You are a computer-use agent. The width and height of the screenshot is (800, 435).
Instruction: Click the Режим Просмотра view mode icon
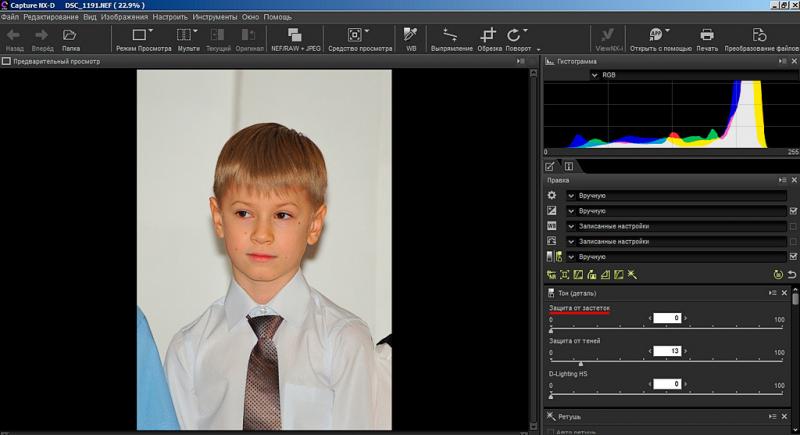coord(140,35)
